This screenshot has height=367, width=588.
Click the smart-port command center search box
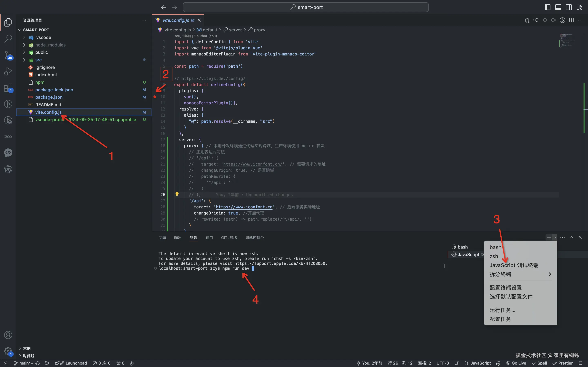[306, 7]
